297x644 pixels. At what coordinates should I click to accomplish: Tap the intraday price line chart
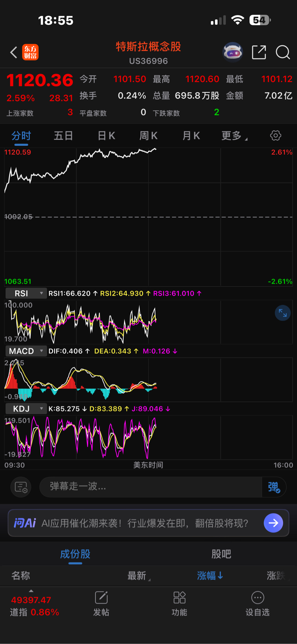click(x=148, y=217)
